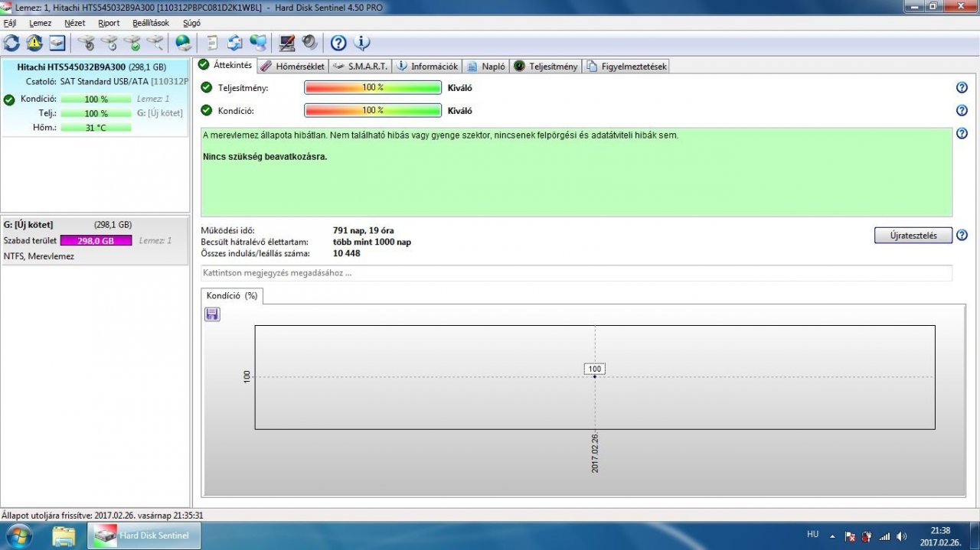Switch to the Információk tab
The width and height of the screenshot is (980, 550).
click(x=427, y=67)
